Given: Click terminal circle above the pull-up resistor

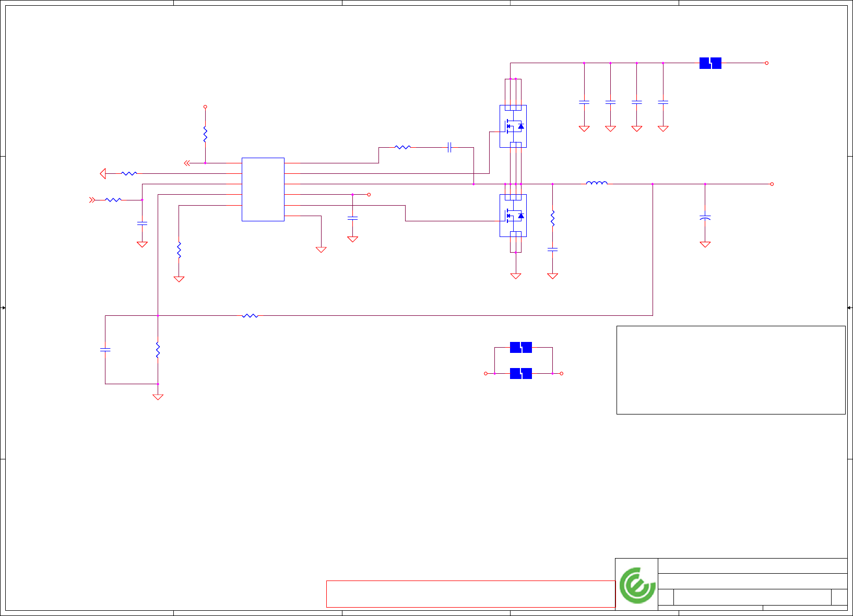Looking at the screenshot, I should click(205, 106).
